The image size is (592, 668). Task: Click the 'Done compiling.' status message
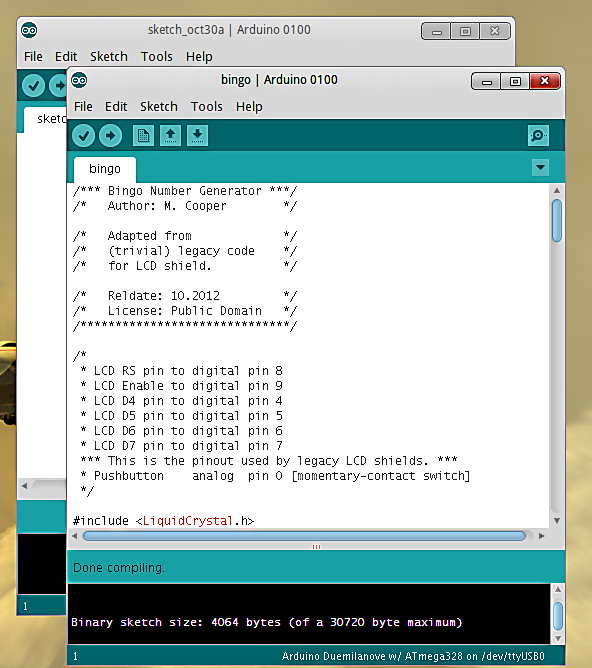coord(119,568)
